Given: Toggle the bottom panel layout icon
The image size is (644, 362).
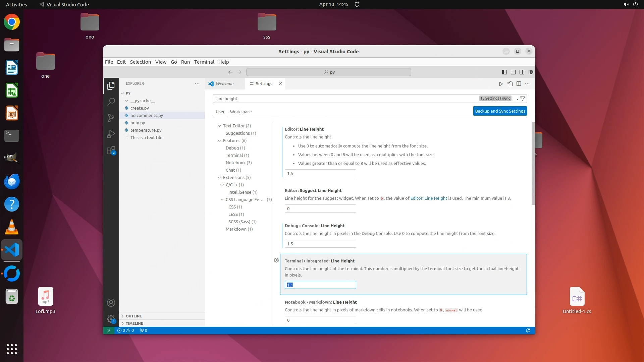Looking at the screenshot, I should [x=513, y=72].
